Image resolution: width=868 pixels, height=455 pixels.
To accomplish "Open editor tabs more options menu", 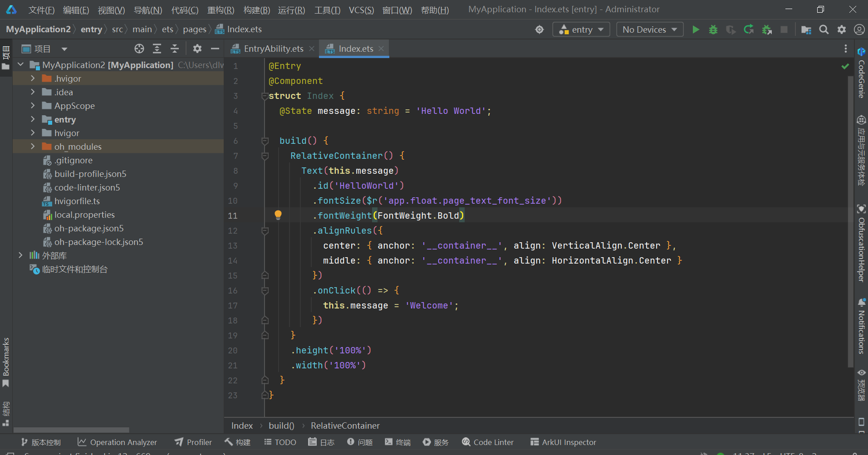I will [x=846, y=49].
